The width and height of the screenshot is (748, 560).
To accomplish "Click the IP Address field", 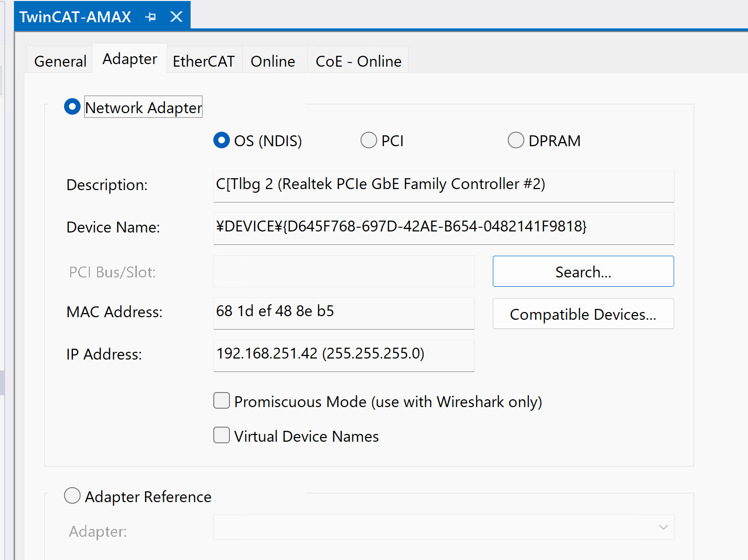I will tap(344, 355).
